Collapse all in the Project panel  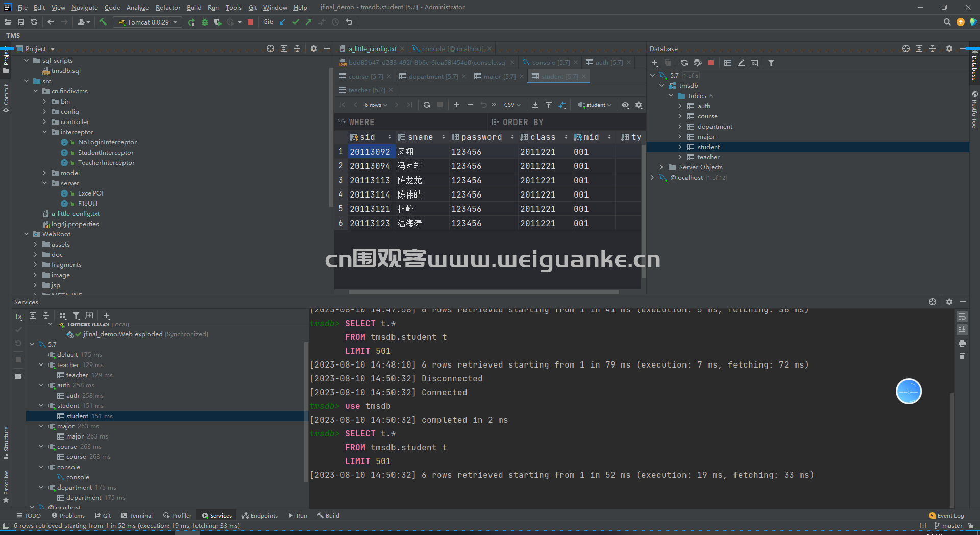[297, 48]
